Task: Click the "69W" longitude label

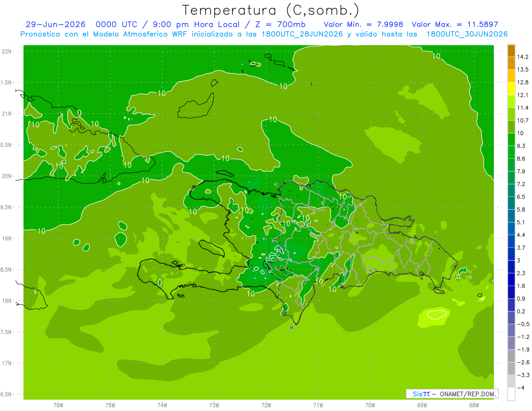Action: pos(422,405)
